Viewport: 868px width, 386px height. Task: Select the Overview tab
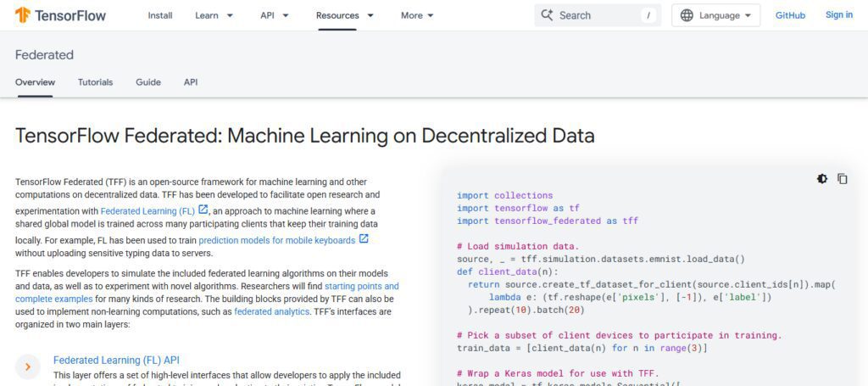[x=35, y=82]
